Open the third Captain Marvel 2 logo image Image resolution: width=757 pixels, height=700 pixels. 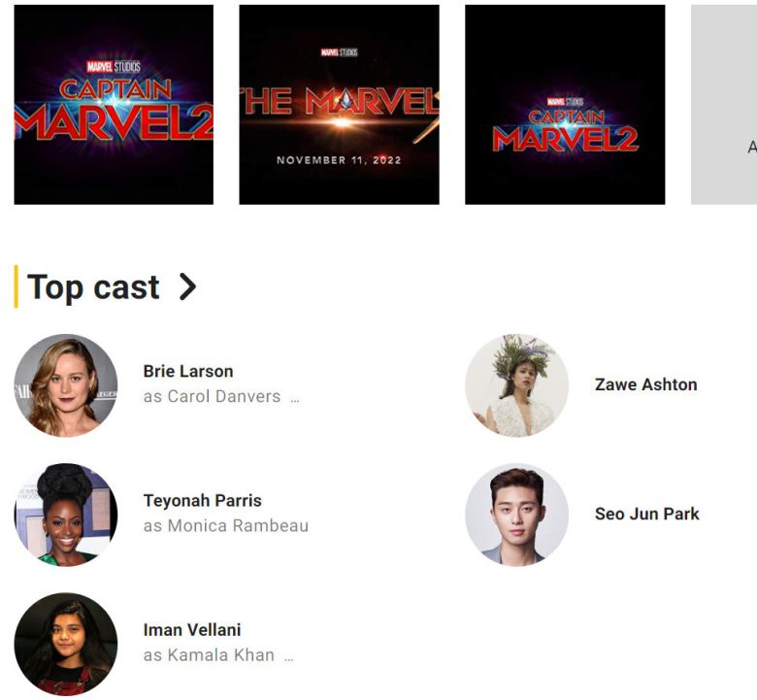pyautogui.click(x=565, y=105)
